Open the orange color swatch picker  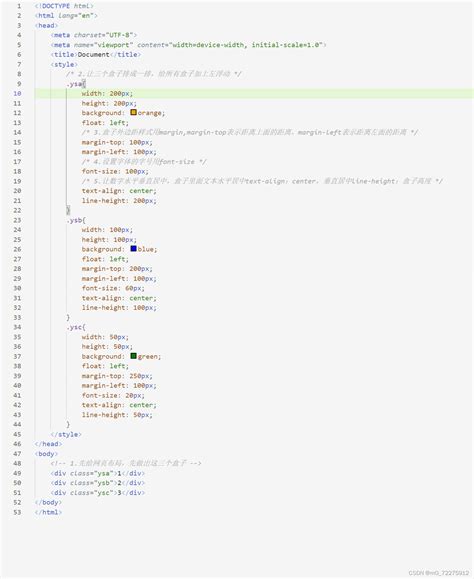(x=134, y=112)
